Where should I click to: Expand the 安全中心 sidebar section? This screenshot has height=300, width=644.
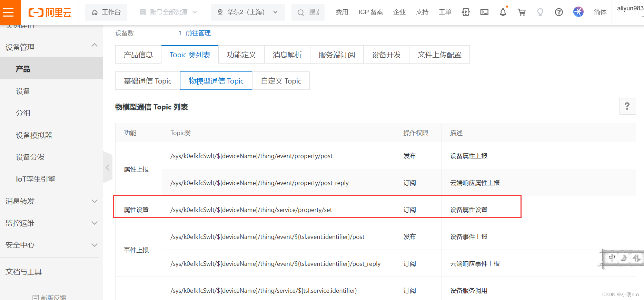pyautogui.click(x=51, y=245)
